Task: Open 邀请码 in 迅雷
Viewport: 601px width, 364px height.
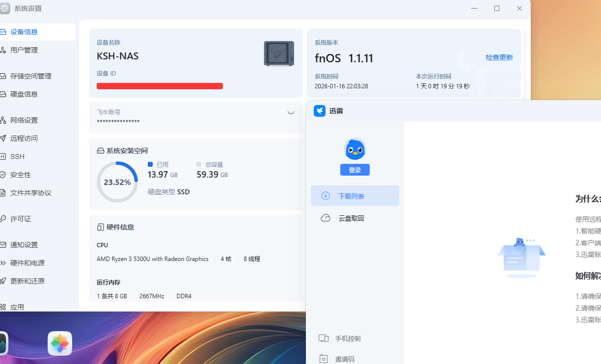Action: point(345,359)
